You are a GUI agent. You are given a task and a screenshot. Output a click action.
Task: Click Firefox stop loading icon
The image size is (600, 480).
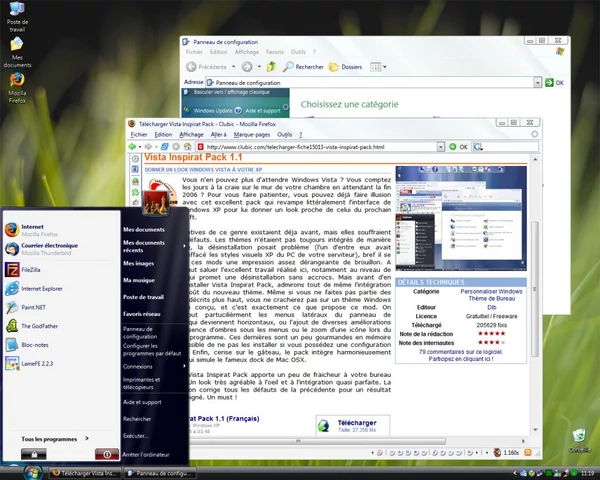[176, 147]
